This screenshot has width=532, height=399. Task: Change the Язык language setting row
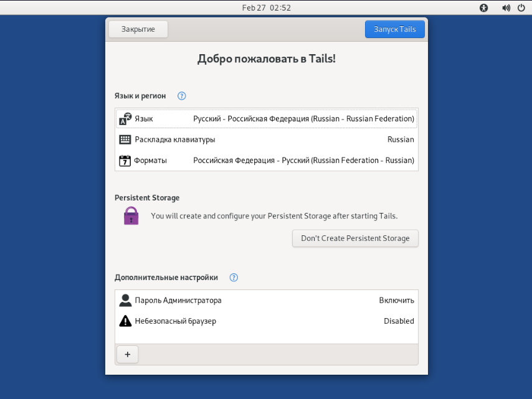[267, 119]
